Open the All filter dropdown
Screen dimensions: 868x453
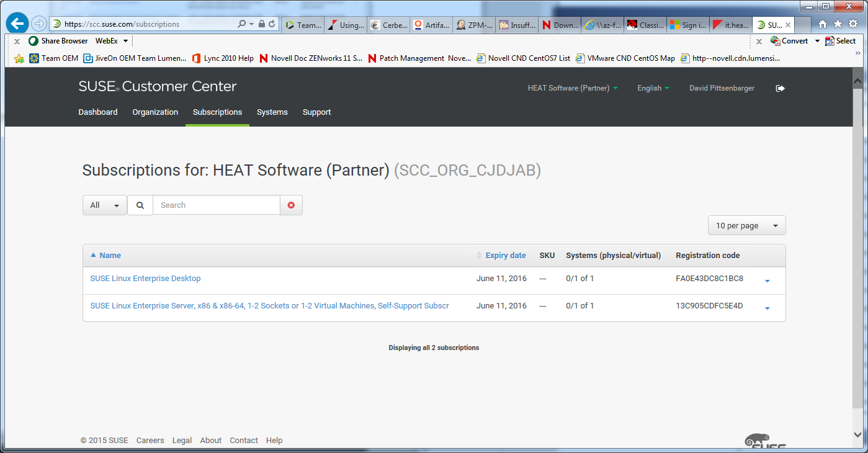point(105,205)
